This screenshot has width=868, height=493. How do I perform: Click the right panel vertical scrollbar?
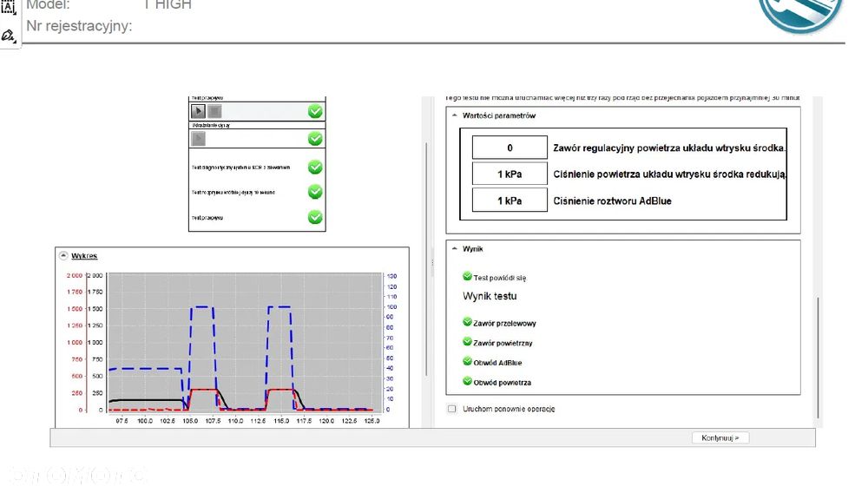pyautogui.click(x=818, y=358)
